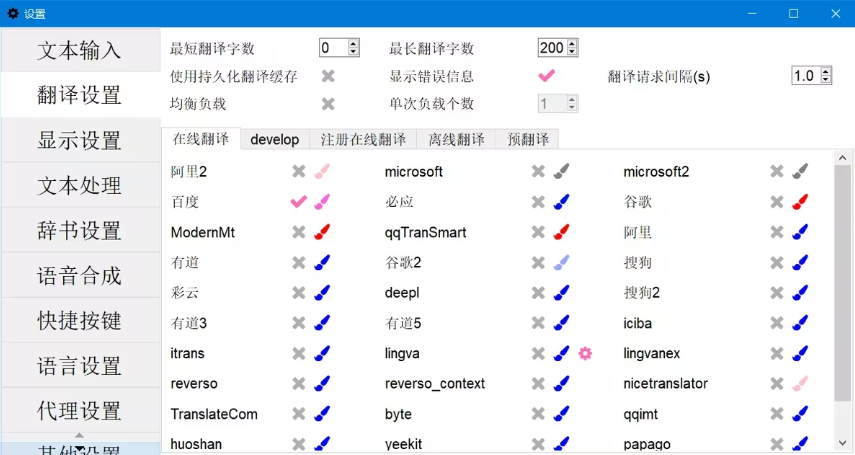Click the red brush icon for ModernMt

[x=322, y=232]
